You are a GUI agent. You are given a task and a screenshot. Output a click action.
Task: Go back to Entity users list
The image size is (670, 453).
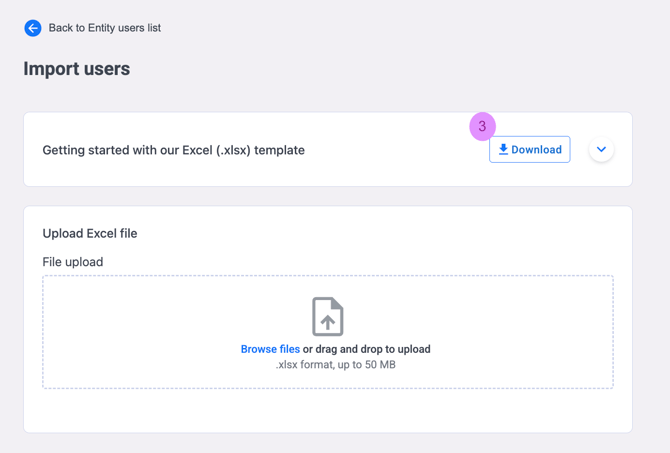point(104,28)
